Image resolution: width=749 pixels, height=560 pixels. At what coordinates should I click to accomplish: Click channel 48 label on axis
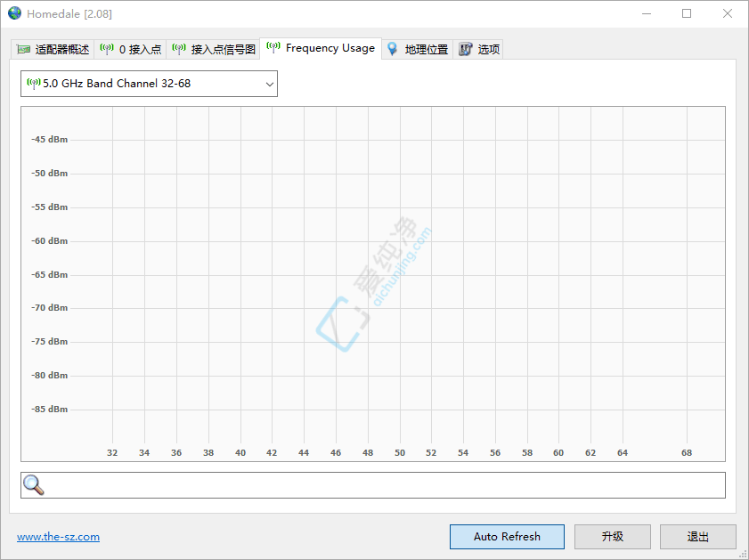(368, 452)
